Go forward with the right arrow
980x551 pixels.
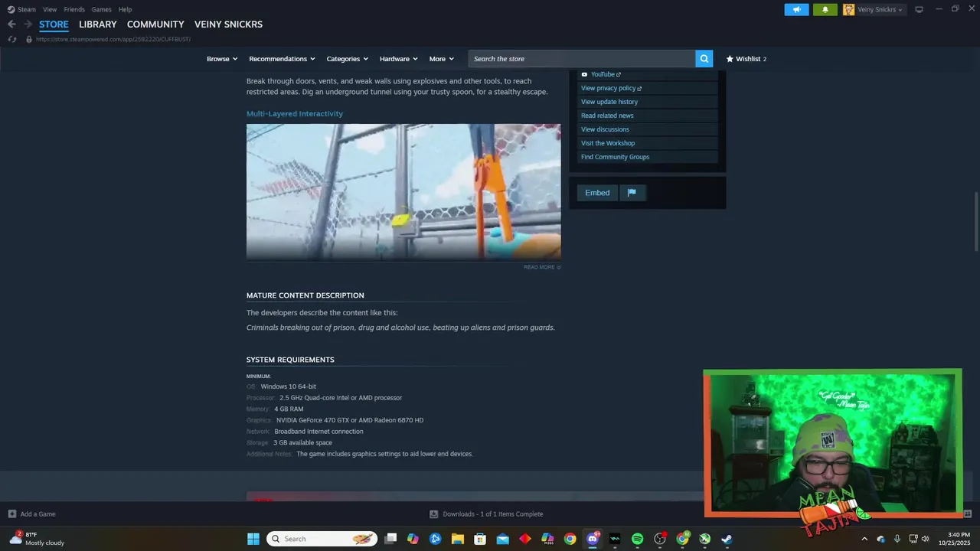click(x=28, y=24)
